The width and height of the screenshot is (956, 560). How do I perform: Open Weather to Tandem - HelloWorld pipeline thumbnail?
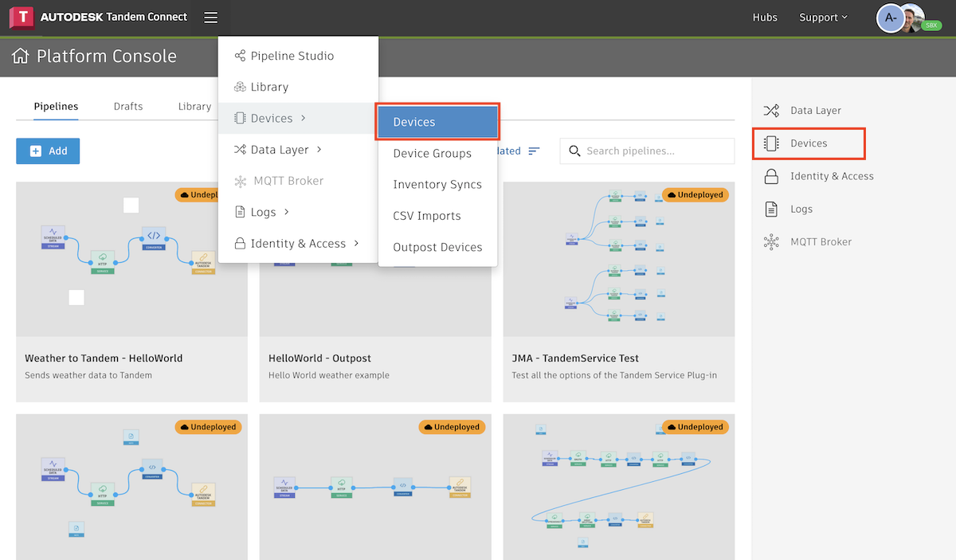click(131, 260)
